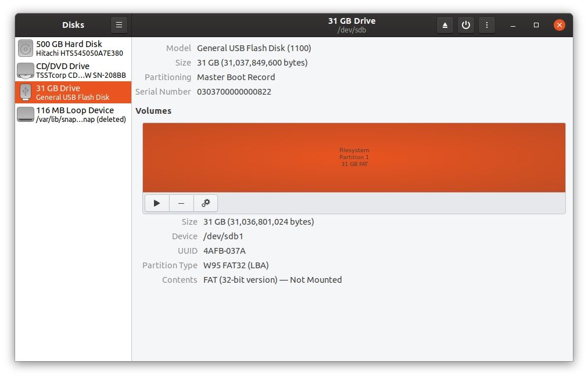Viewport: 588px width, 378px height.
Task: Click the Loop Device disk icon
Action: [26, 114]
